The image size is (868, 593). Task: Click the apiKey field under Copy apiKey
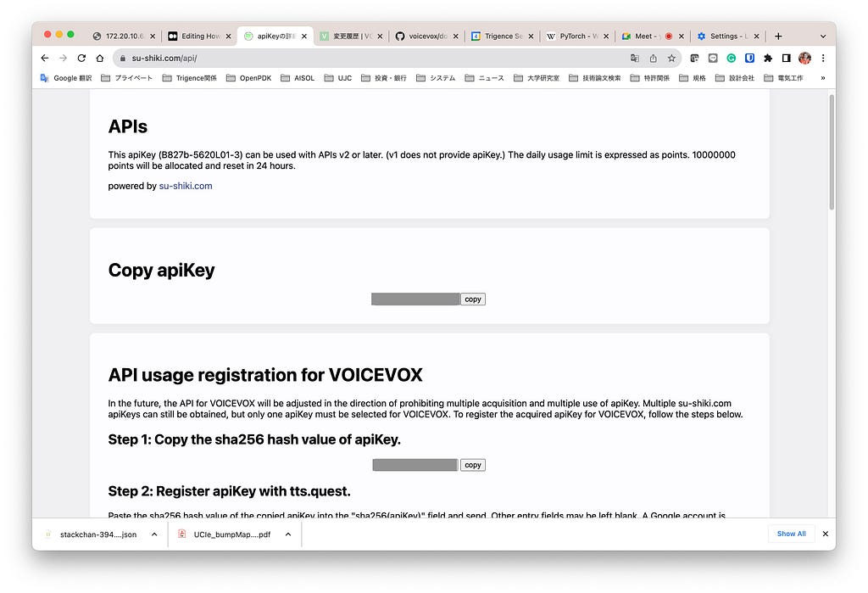tap(415, 299)
